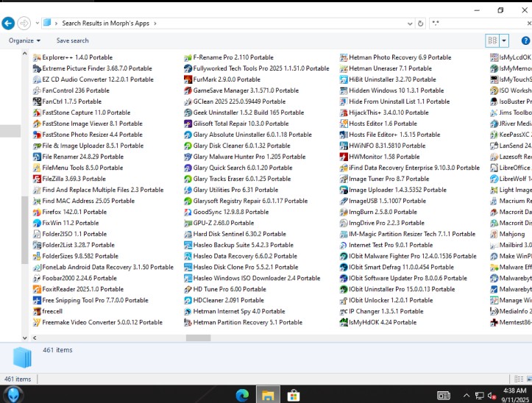
Task: Select Hosts Editor 1.6 Portable
Action: 378,124
